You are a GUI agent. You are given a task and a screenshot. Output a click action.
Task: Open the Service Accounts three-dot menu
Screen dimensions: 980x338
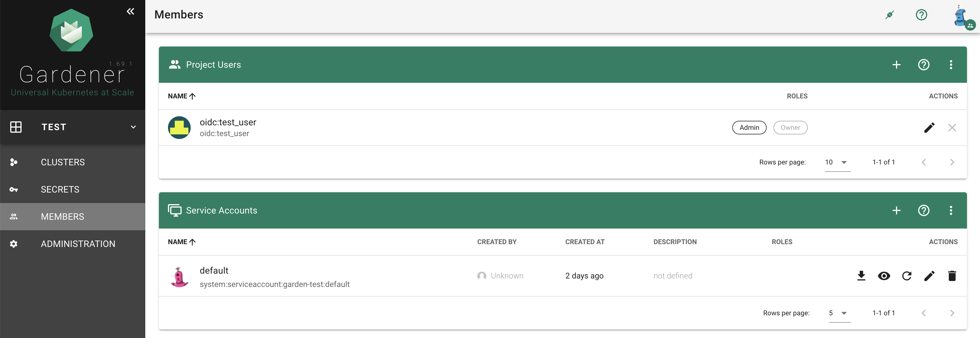point(951,210)
